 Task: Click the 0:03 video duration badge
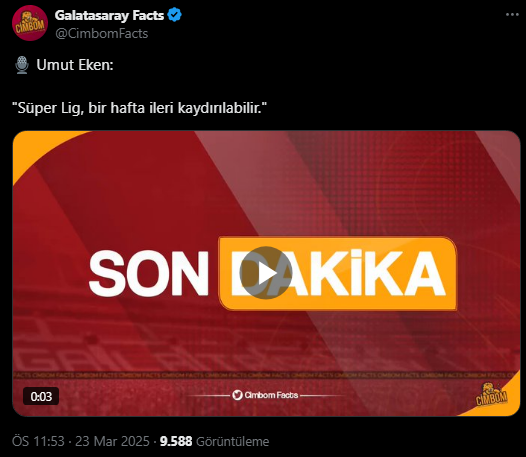(x=41, y=396)
